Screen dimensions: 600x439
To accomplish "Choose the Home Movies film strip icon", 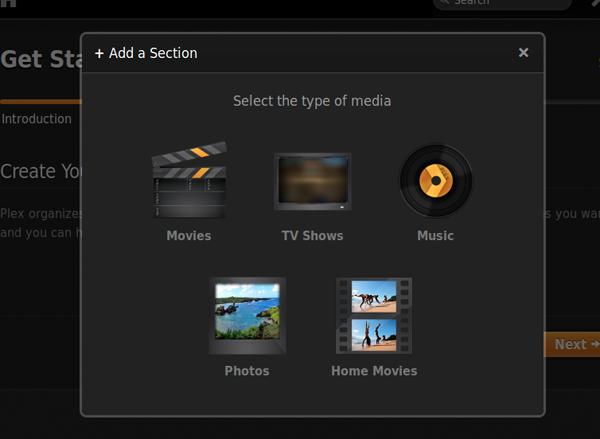I will coord(374,315).
